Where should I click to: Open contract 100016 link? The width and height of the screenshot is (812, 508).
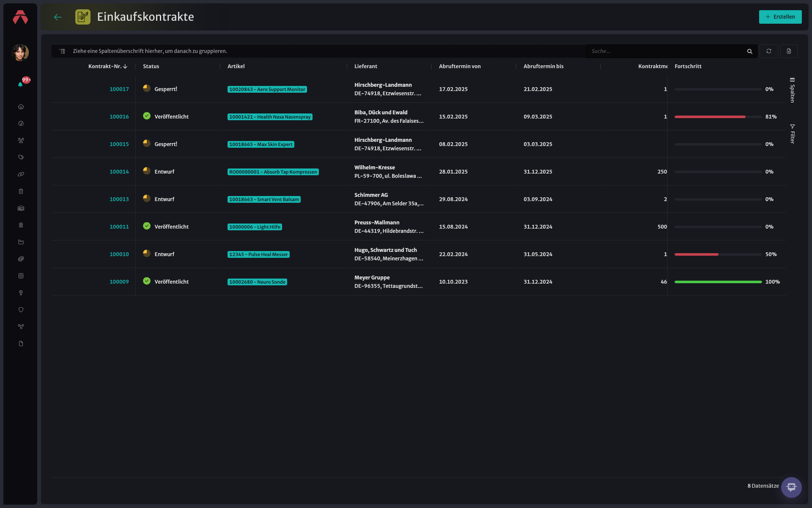click(119, 117)
